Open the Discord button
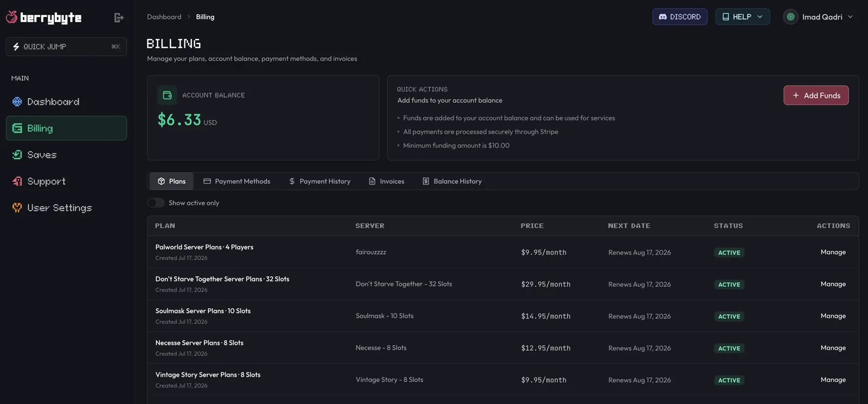This screenshot has height=404, width=868. point(680,17)
